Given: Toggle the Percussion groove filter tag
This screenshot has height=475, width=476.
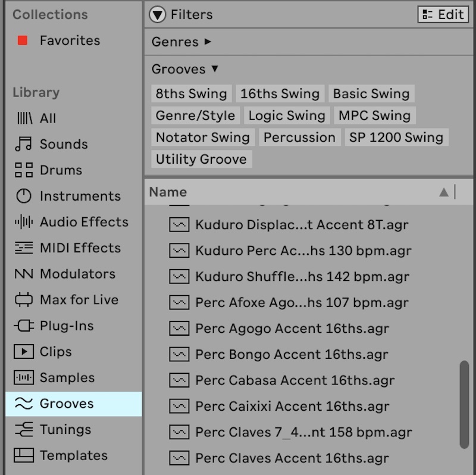Looking at the screenshot, I should pos(299,137).
